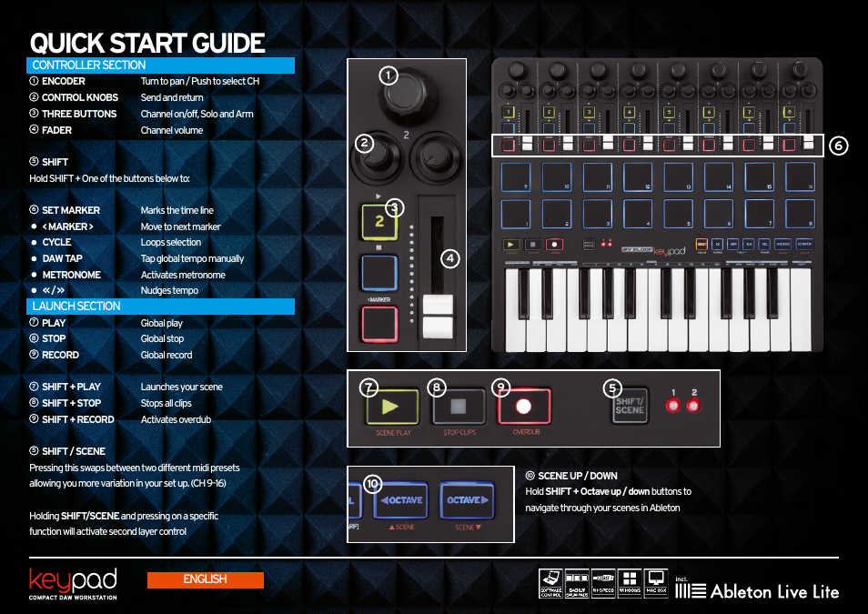Click red LED indicator 2 beside SHIFT/SCENE

coord(693,406)
